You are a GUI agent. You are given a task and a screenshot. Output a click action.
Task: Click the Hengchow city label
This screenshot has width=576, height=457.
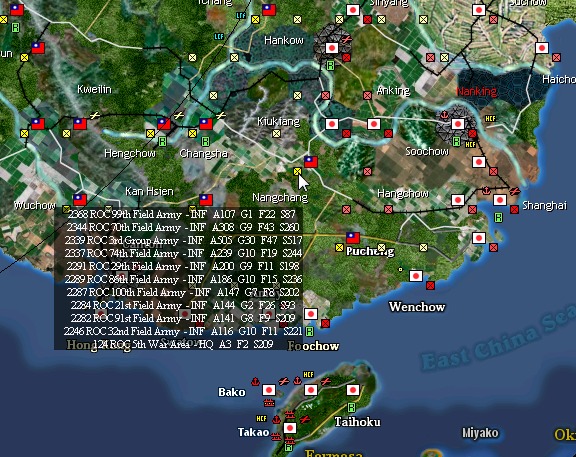tap(130, 153)
